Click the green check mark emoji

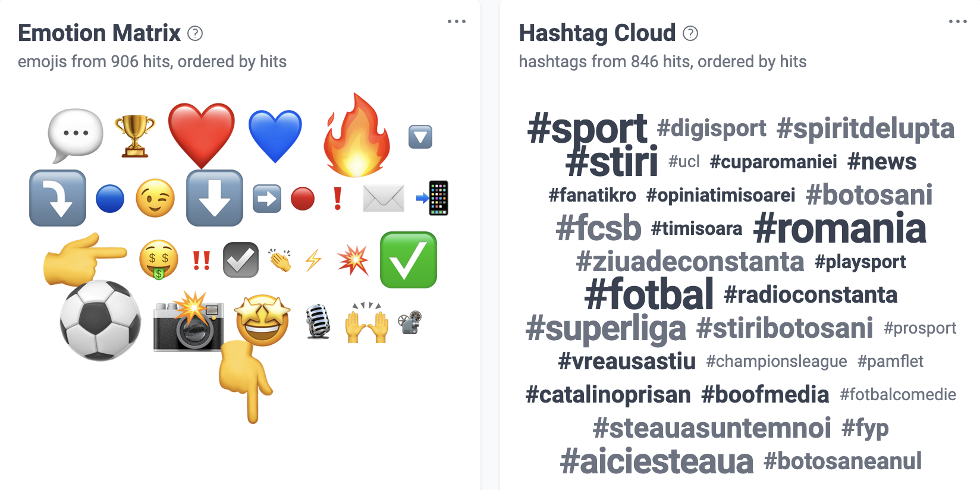409,260
